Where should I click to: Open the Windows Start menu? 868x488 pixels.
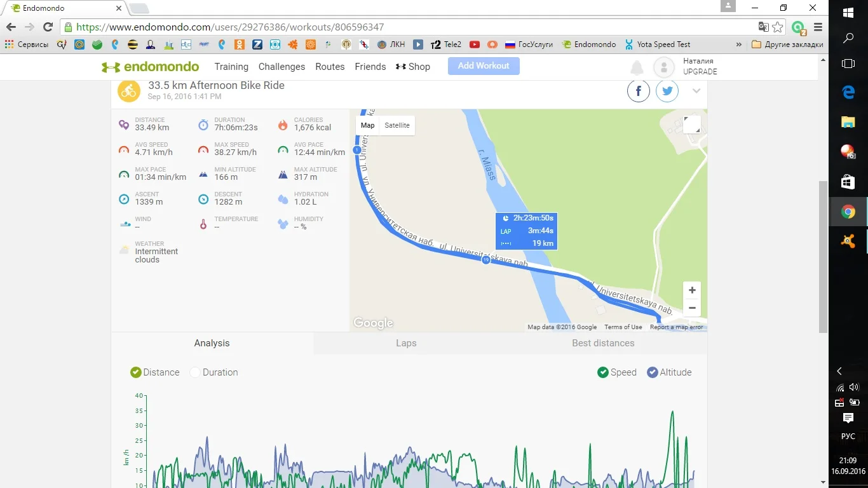pos(848,12)
